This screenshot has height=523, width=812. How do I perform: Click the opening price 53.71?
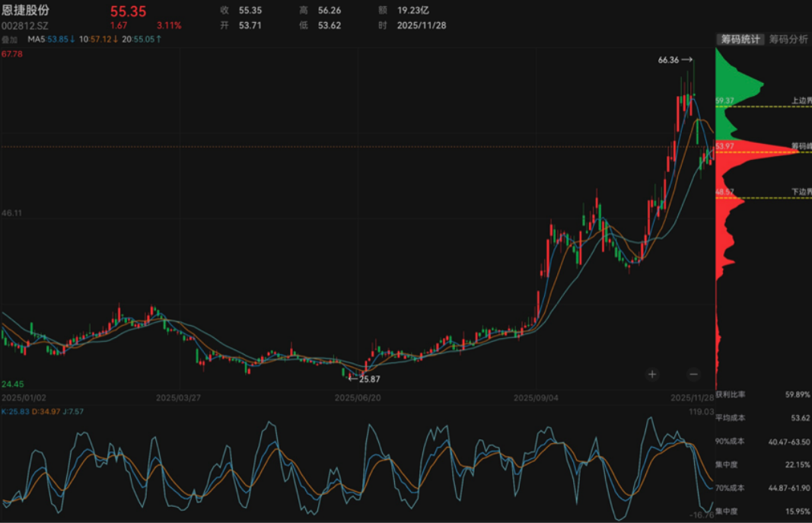[x=250, y=25]
